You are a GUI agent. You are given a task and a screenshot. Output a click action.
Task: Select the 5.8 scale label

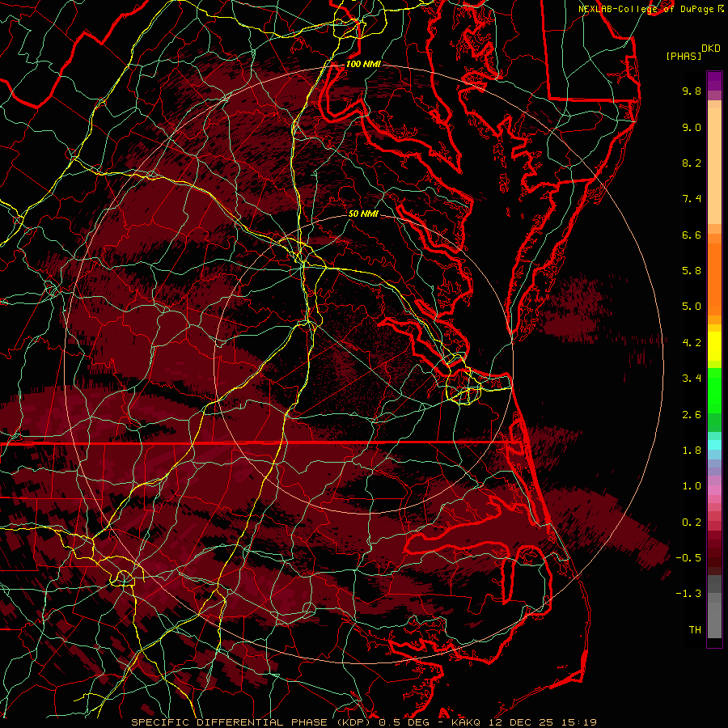(692, 271)
